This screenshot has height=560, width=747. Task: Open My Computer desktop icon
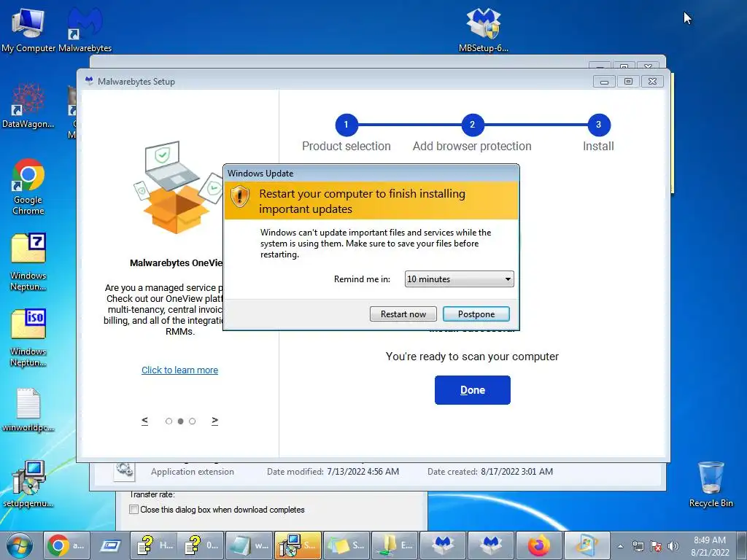point(28,29)
